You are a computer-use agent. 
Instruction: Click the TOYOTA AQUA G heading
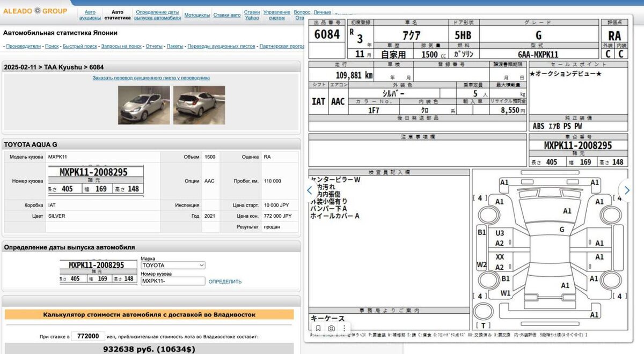pyautogui.click(x=31, y=144)
